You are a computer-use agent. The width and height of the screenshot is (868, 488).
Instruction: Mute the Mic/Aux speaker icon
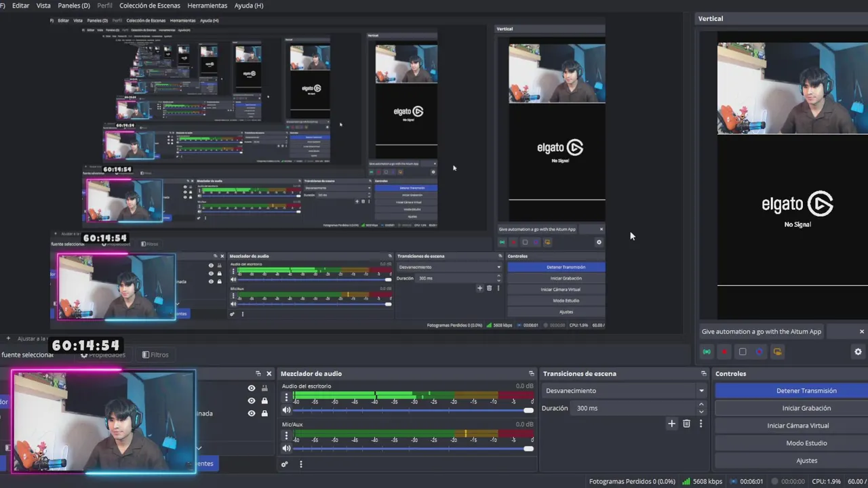(x=286, y=448)
